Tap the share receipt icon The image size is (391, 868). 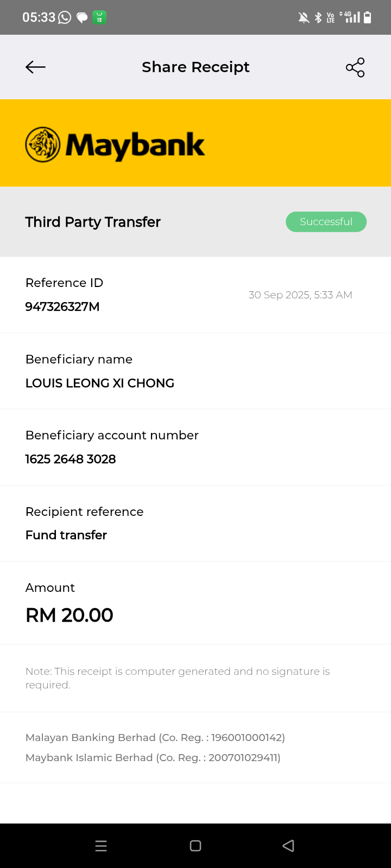coord(355,67)
